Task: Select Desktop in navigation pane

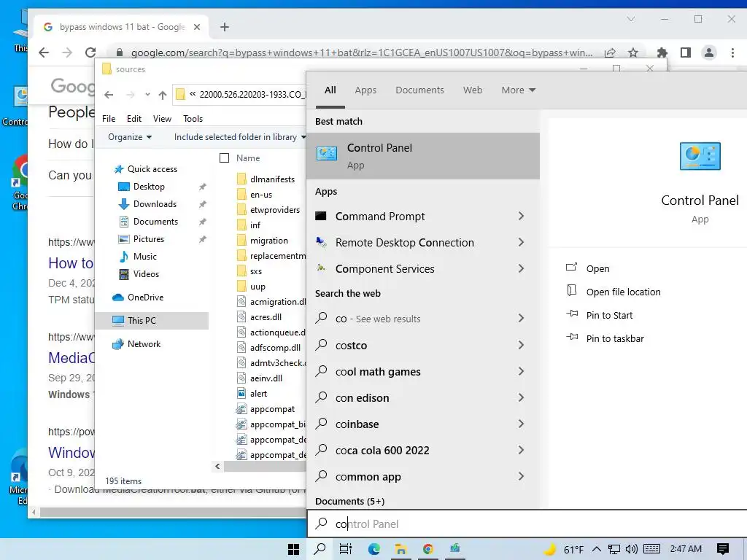Action: pyautogui.click(x=149, y=187)
